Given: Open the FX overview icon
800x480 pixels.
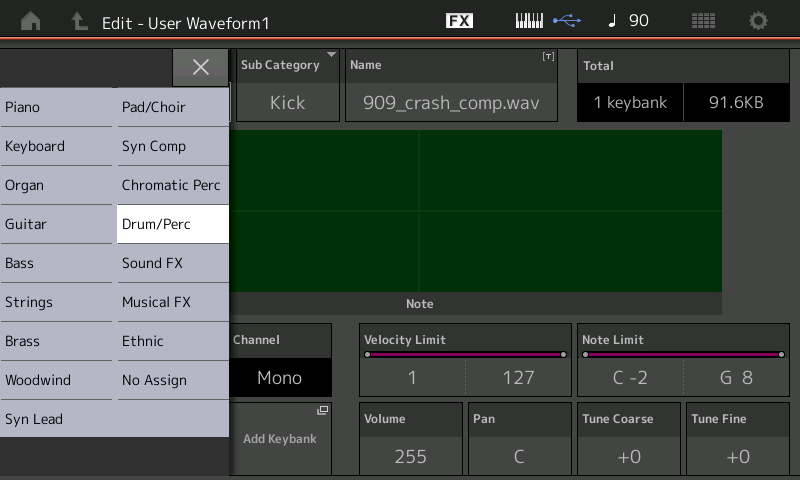Looking at the screenshot, I should (459, 21).
